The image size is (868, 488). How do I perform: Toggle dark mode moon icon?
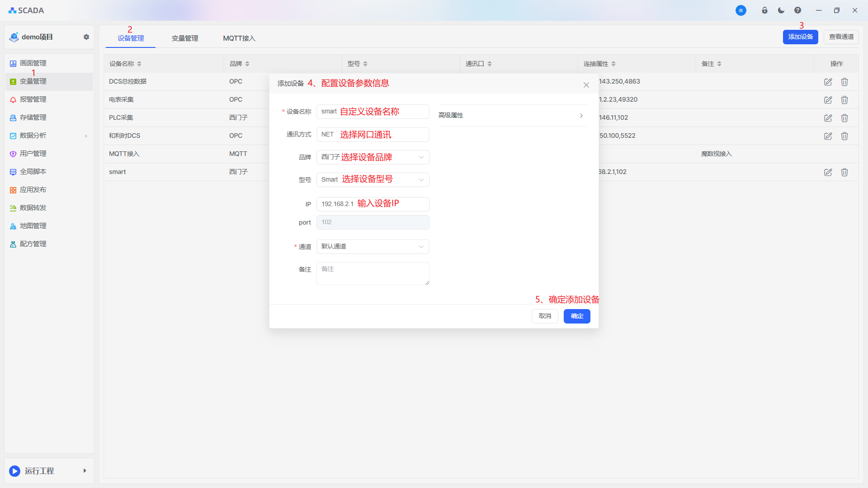(781, 10)
